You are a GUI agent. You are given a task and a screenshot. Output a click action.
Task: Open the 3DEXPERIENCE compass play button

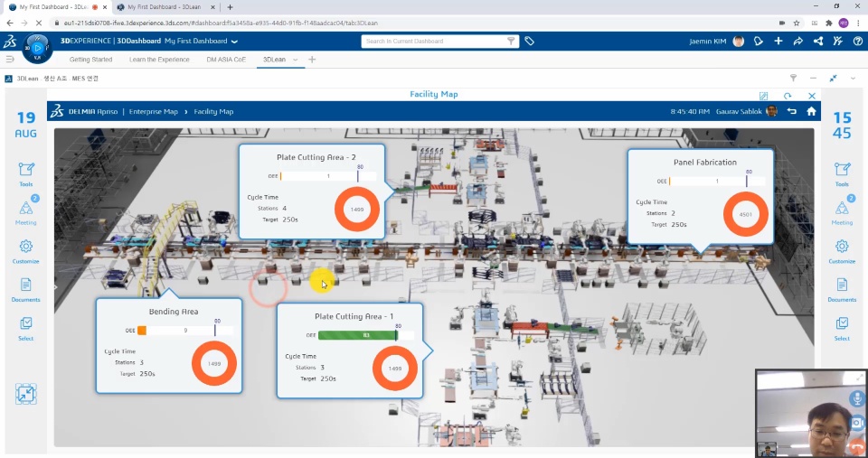[x=38, y=48]
